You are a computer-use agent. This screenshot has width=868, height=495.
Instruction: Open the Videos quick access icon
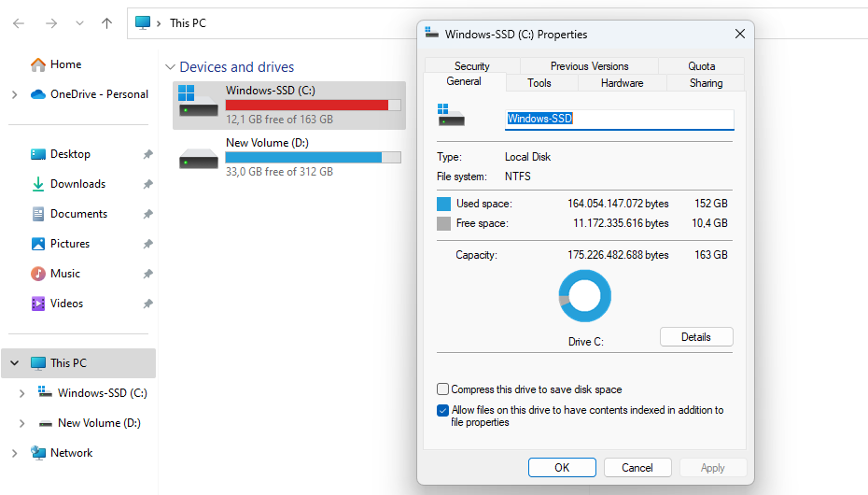click(x=38, y=304)
